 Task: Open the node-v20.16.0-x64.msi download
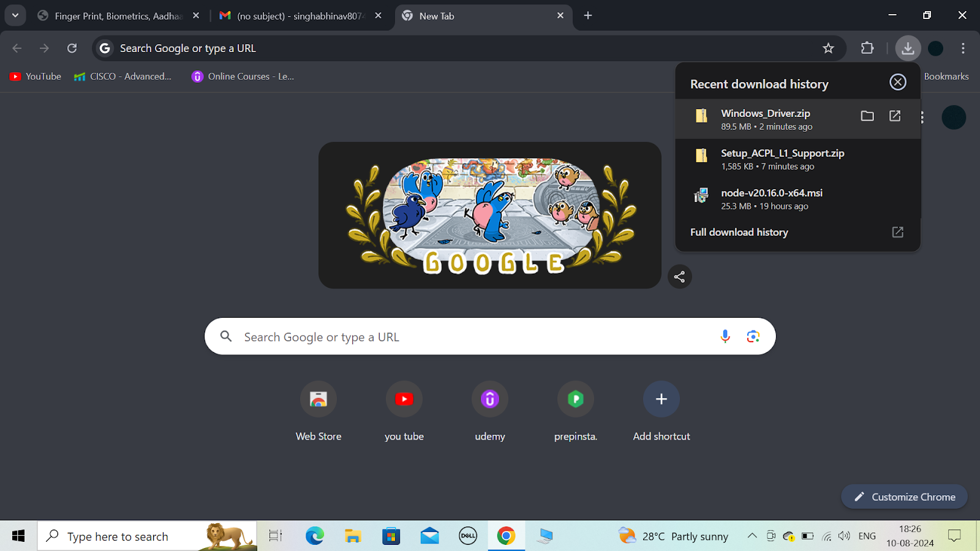click(x=797, y=199)
